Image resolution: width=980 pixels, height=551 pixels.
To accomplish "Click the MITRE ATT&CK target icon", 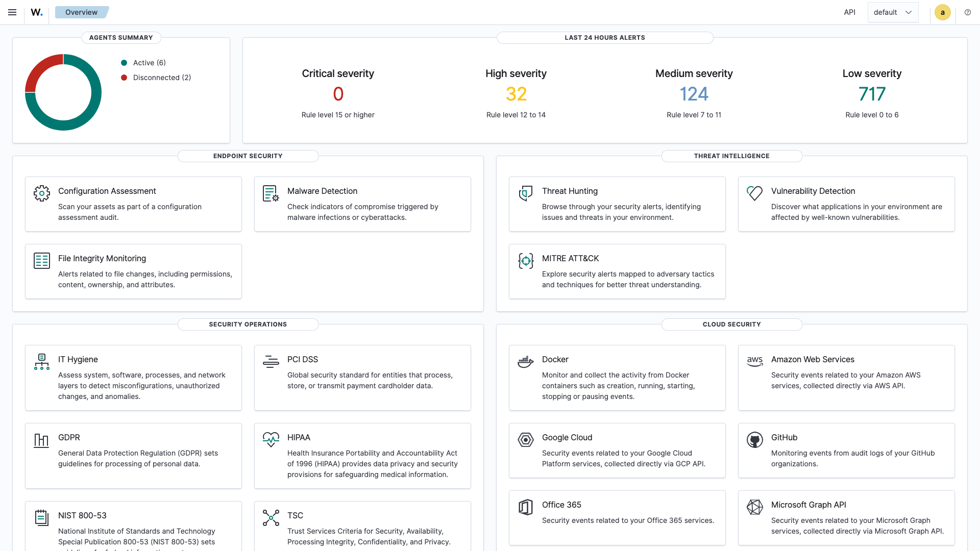I will coord(526,261).
